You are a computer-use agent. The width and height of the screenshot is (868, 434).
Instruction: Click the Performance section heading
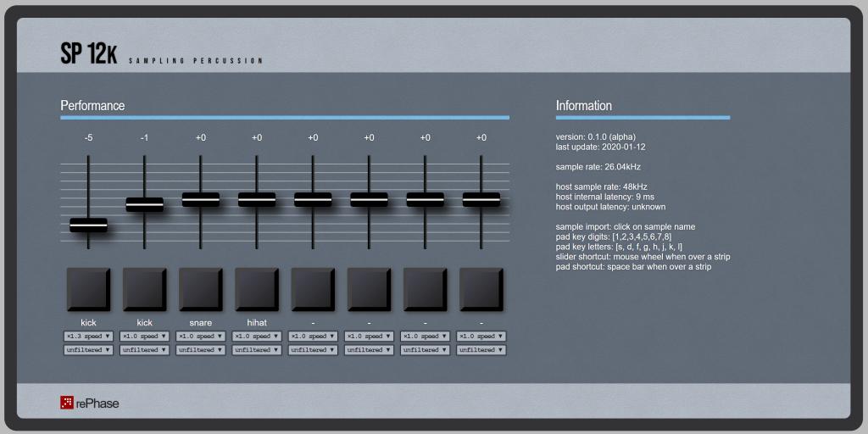click(92, 106)
